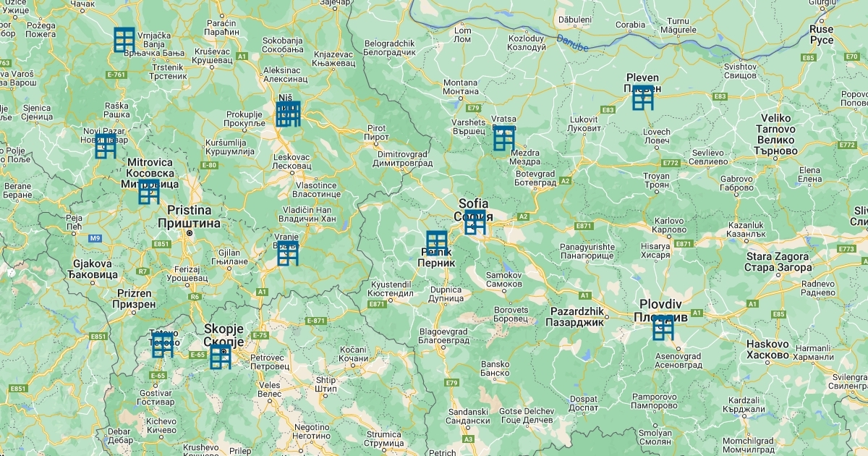Click the Haskovo city label
The height and width of the screenshot is (456, 868).
(767, 350)
